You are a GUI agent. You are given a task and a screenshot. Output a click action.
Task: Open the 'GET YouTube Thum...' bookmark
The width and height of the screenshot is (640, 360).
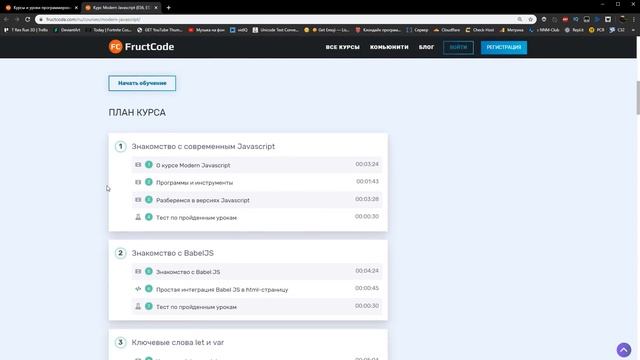point(160,30)
